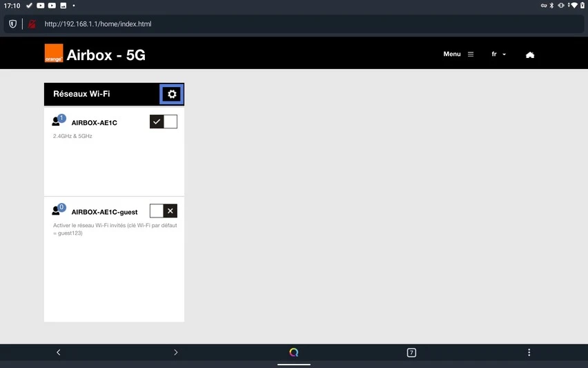
Task: Enable the AIRBOX-AE1C-guest network toggle
Action: (164, 211)
